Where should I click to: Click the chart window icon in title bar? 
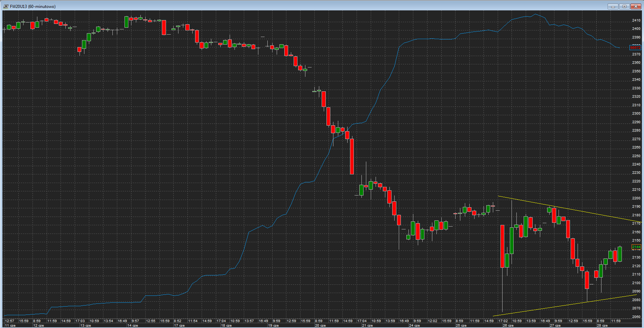pos(6,6)
